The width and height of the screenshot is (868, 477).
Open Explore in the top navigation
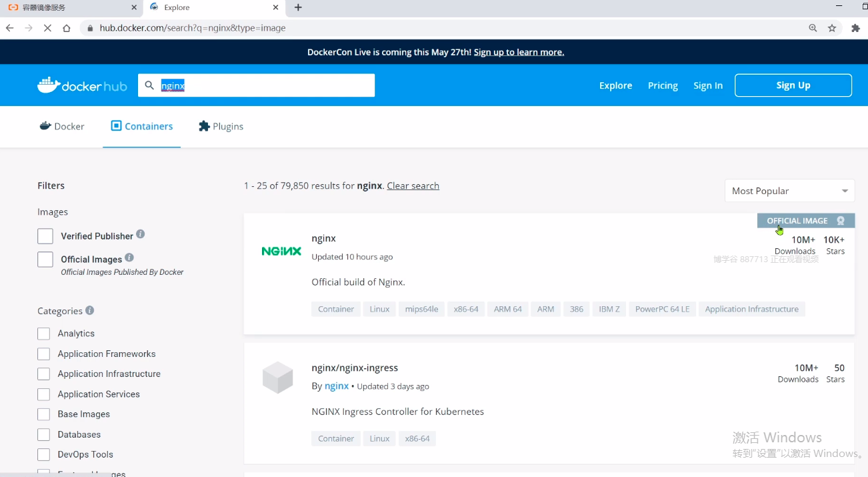pos(615,85)
